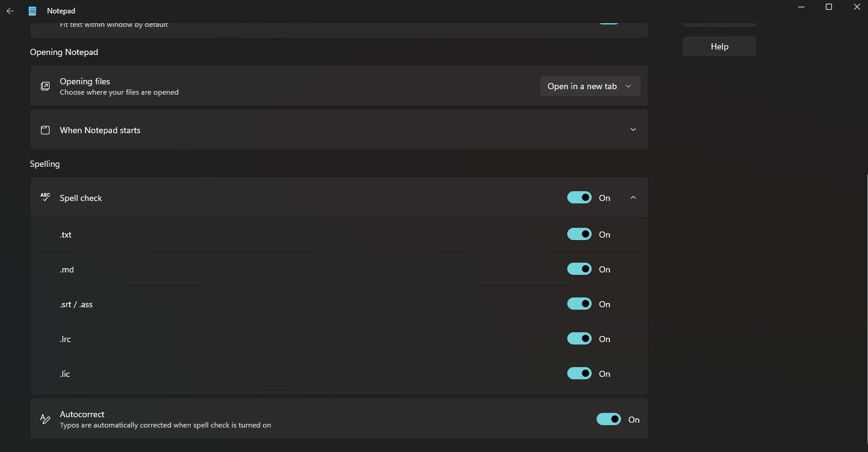Click the Spell check ABC icon
The height and width of the screenshot is (452, 868).
[x=45, y=197]
